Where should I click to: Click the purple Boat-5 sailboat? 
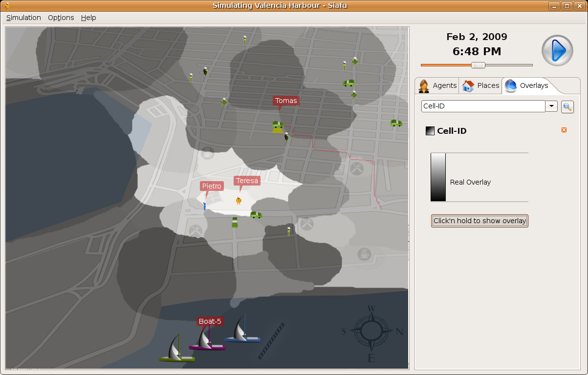point(207,339)
